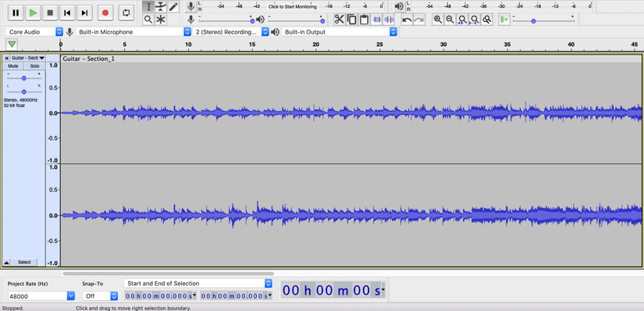Solo the Guitar track
The image size is (644, 311).
[x=34, y=66]
